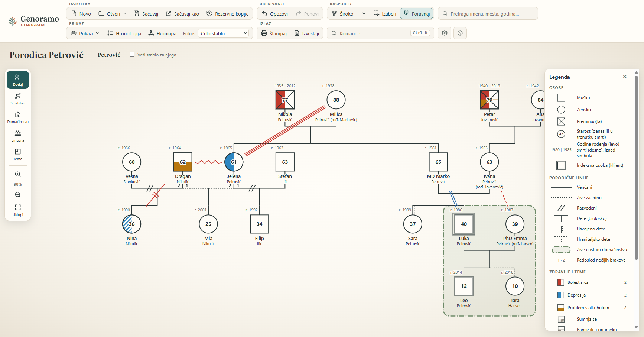Screen dimensions: 644x337
Task: Select the Milica Petrović circle node
Action: click(x=336, y=100)
